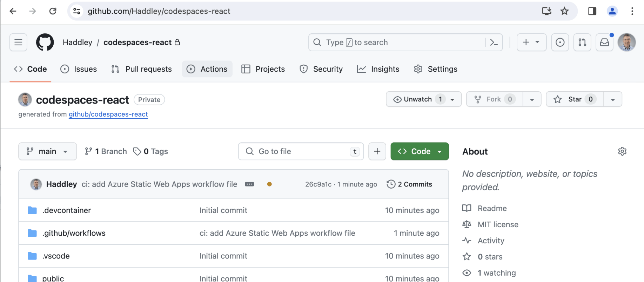The image size is (644, 282).
Task: Open the notifications inbox
Action: pyautogui.click(x=604, y=42)
